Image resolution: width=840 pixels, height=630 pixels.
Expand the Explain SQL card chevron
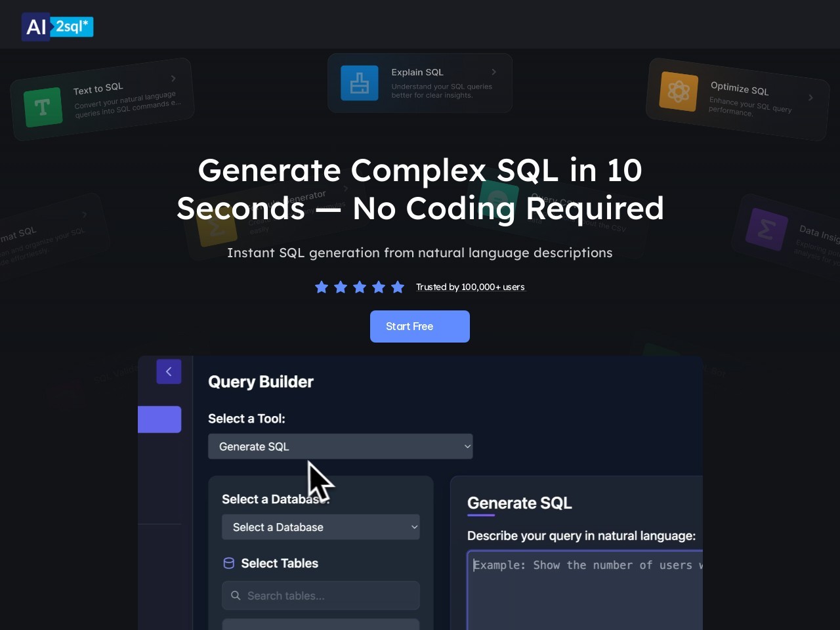pyautogui.click(x=494, y=72)
